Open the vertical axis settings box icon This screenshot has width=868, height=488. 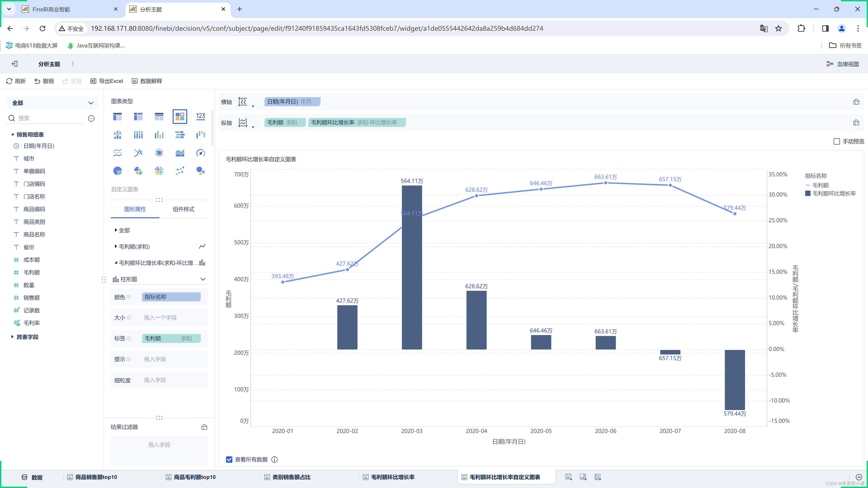[856, 123]
